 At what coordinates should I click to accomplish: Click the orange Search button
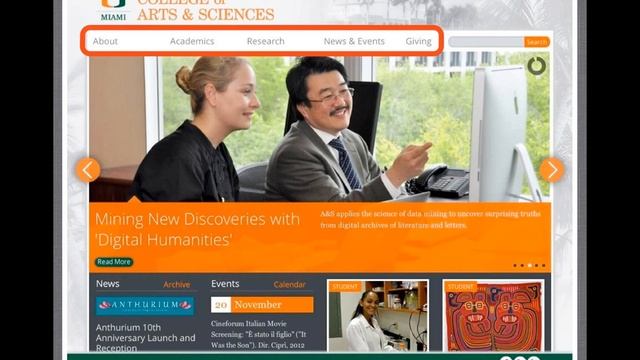(537, 42)
